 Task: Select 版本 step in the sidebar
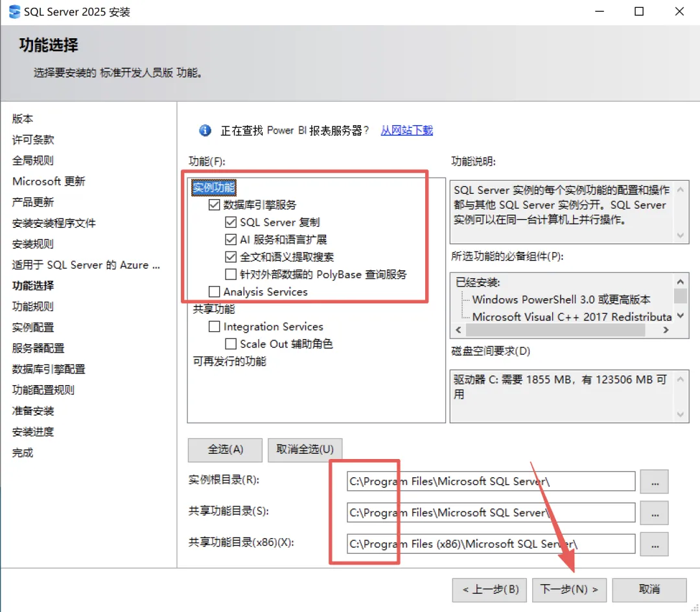23,119
